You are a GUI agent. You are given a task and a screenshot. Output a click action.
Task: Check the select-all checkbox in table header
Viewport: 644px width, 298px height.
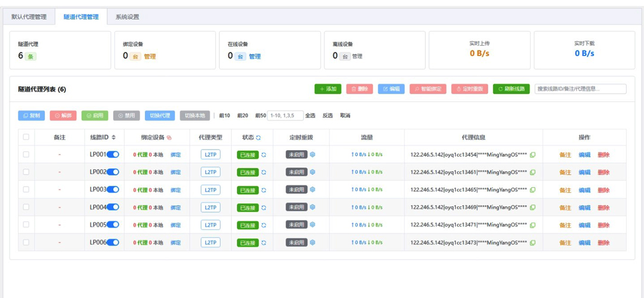click(x=26, y=137)
